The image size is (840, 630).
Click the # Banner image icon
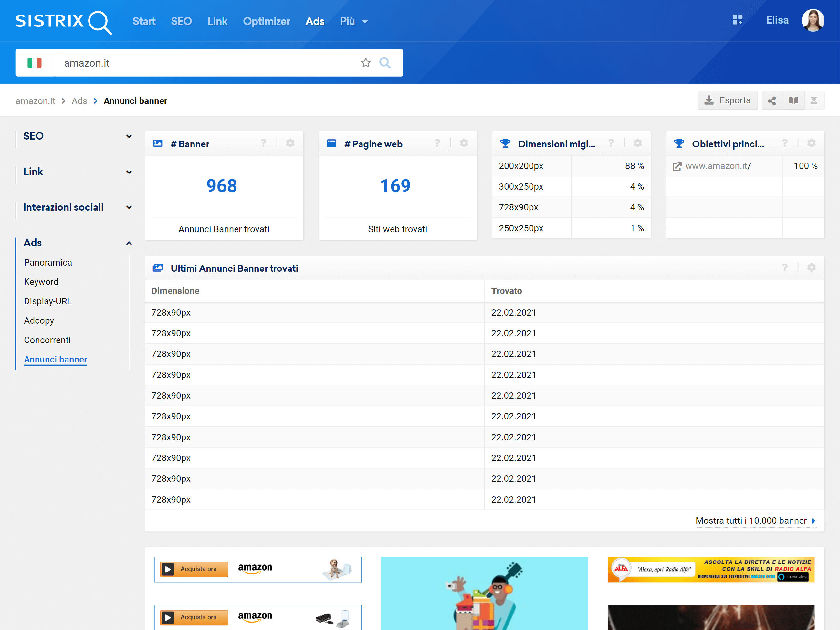158,143
